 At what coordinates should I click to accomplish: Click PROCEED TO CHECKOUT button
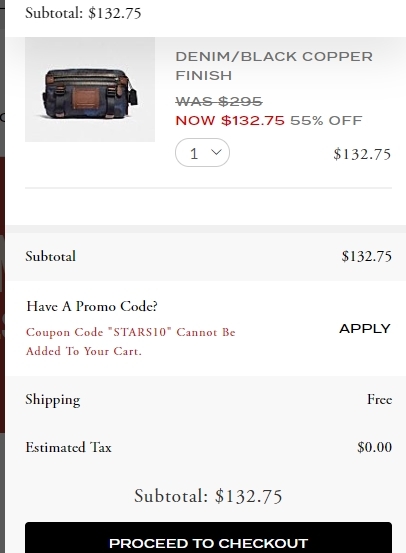pos(208,538)
